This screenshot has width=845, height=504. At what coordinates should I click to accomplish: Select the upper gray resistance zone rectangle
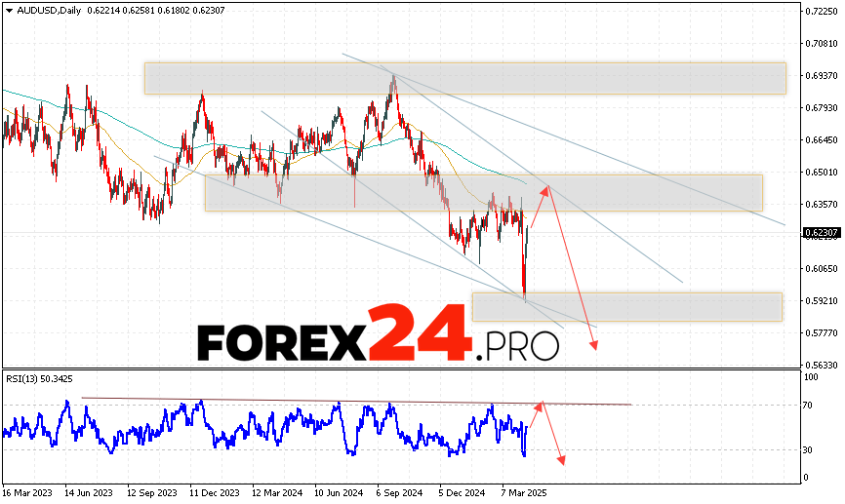pos(464,78)
